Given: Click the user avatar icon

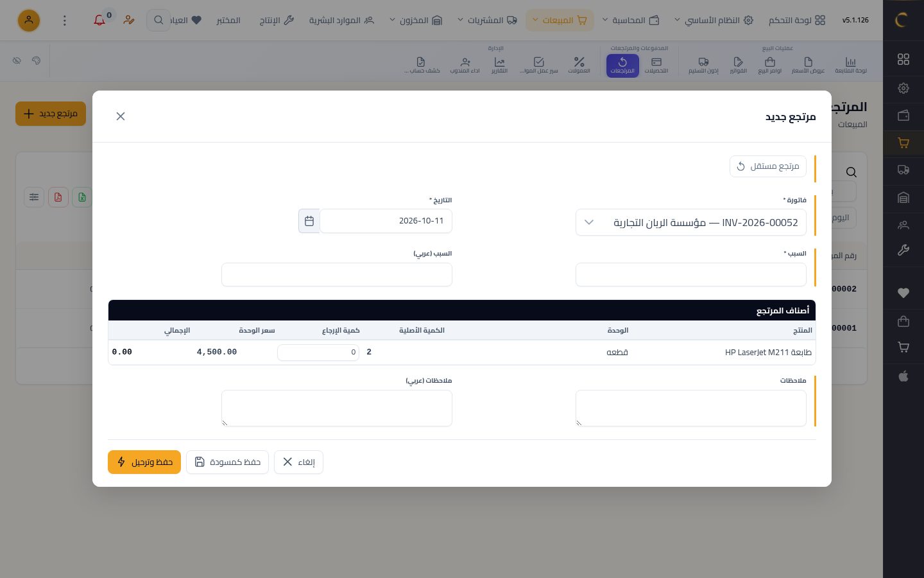Looking at the screenshot, I should tap(29, 20).
